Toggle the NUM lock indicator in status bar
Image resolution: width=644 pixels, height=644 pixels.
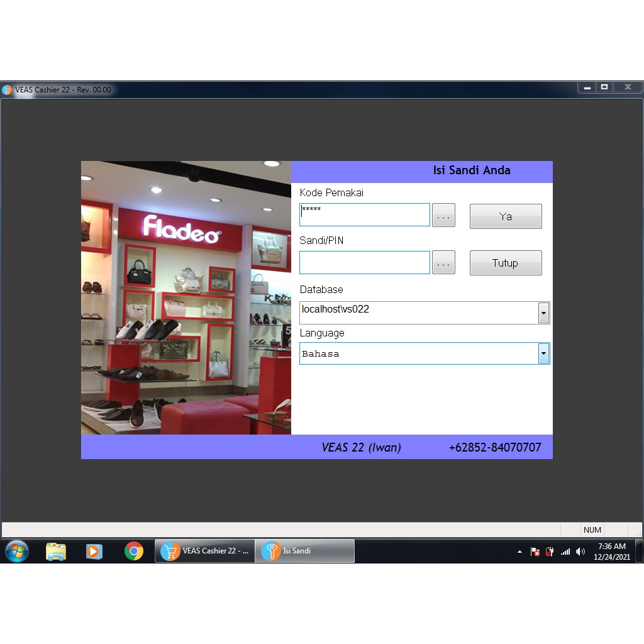592,530
